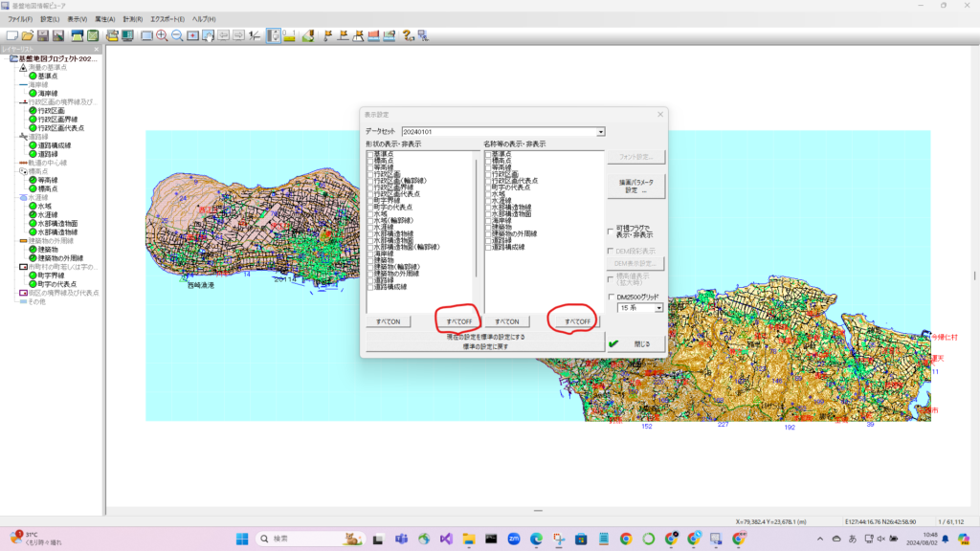Check 基準点 in the 形状の表示 list

pos(370,154)
